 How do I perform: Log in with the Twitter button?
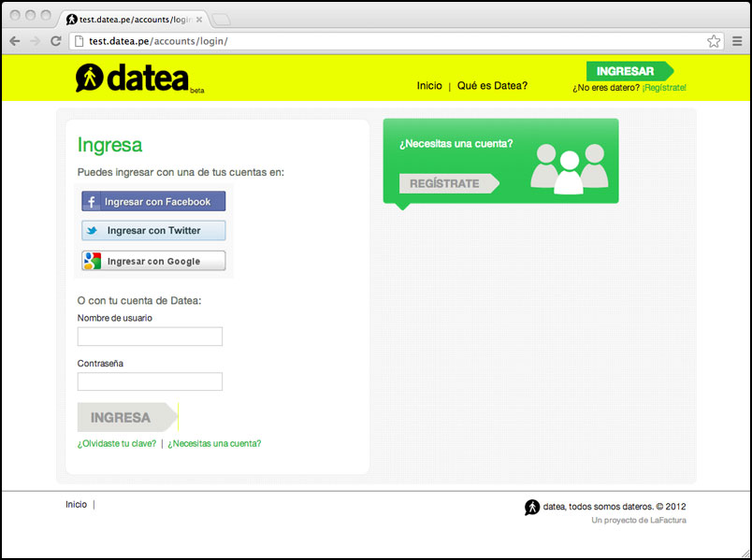pos(153,231)
